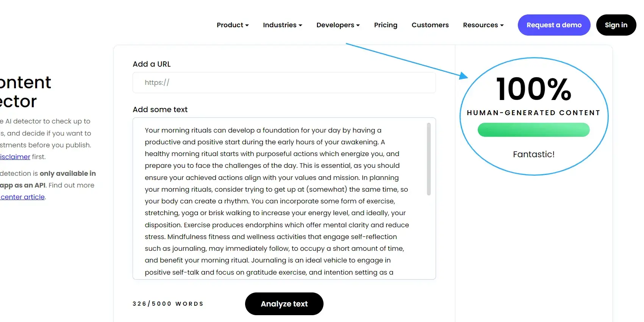Image resolution: width=644 pixels, height=322 pixels.
Task: Click inside the morning rituals text box
Action: [x=277, y=201]
